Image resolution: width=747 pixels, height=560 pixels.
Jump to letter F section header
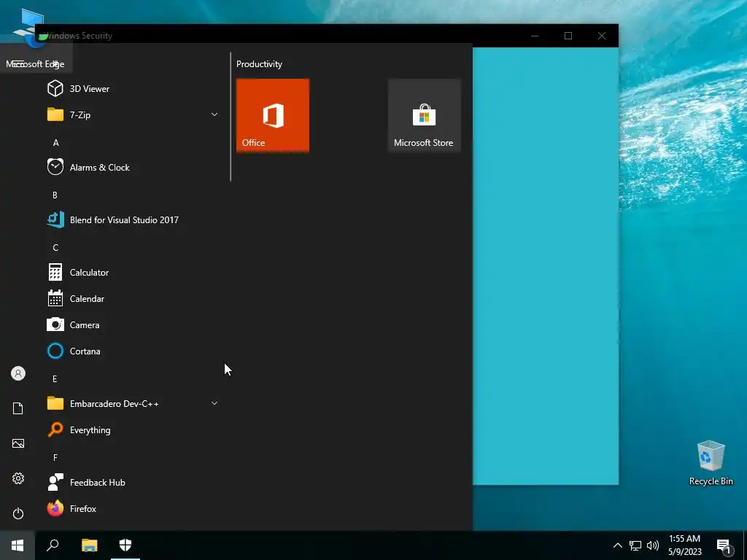pyautogui.click(x=55, y=457)
